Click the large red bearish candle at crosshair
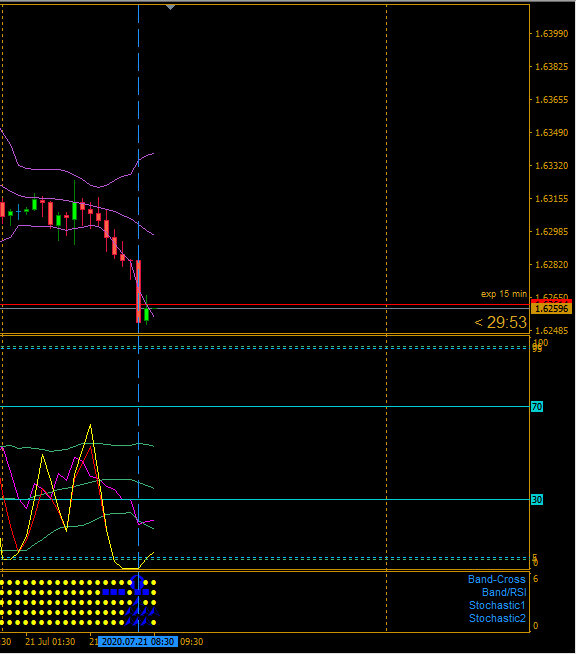The width and height of the screenshot is (577, 654). [139, 291]
